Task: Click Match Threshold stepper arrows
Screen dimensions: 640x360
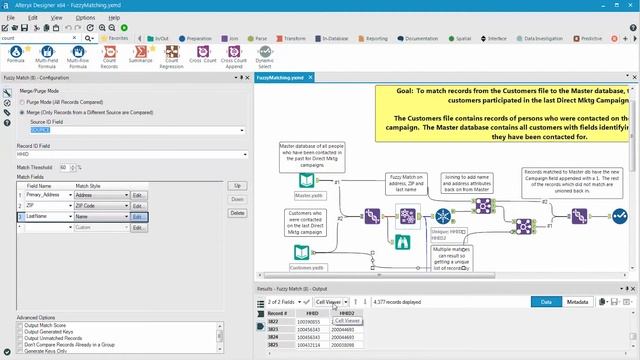Action: [x=73, y=168]
